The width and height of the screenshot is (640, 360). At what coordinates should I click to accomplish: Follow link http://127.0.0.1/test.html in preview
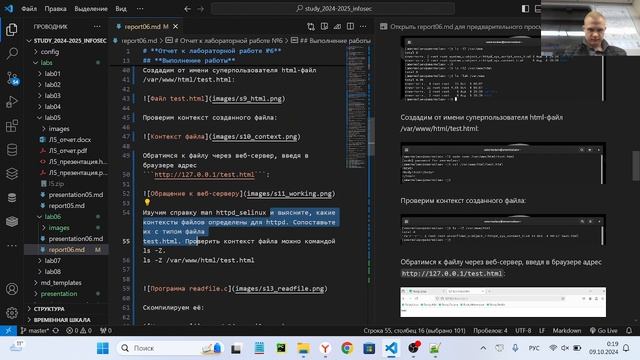pos(451,273)
